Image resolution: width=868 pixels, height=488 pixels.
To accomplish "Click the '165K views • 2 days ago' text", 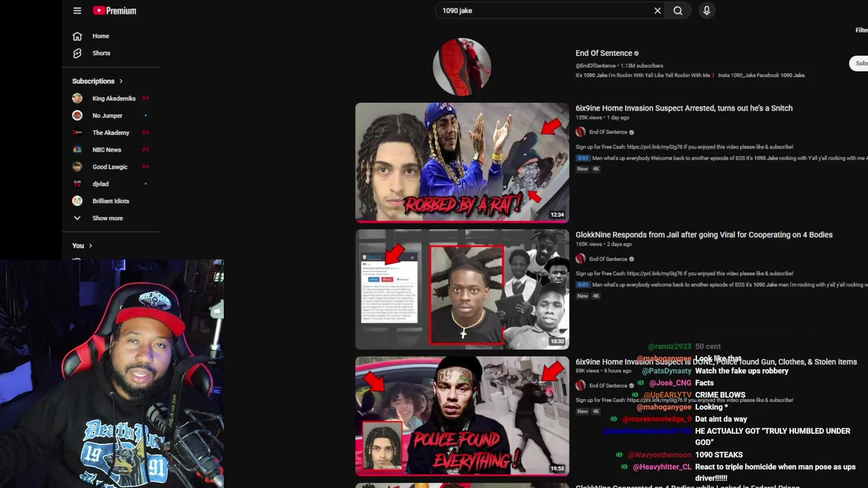I will 604,245.
